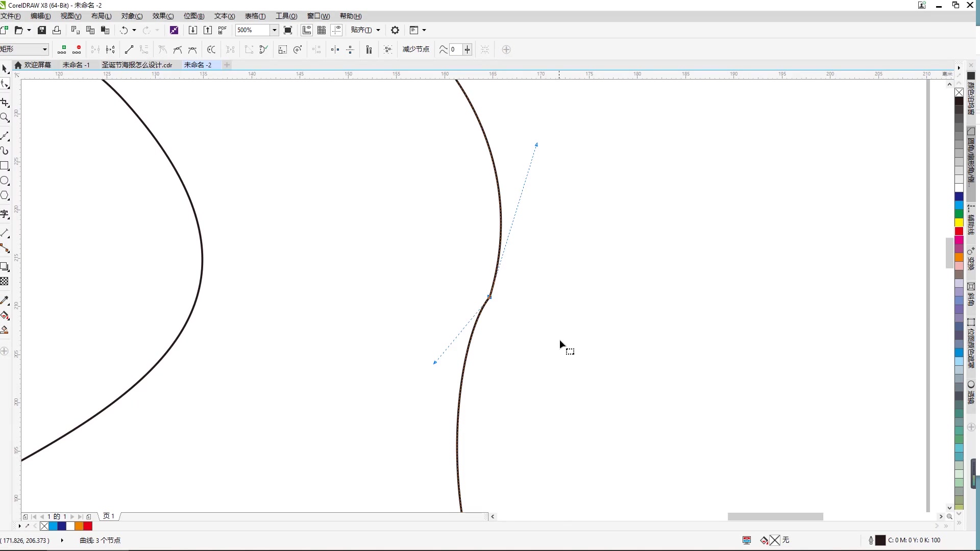
Task: Switch to the 圣诞节海报怎么设计.cdr tab
Action: coord(137,65)
